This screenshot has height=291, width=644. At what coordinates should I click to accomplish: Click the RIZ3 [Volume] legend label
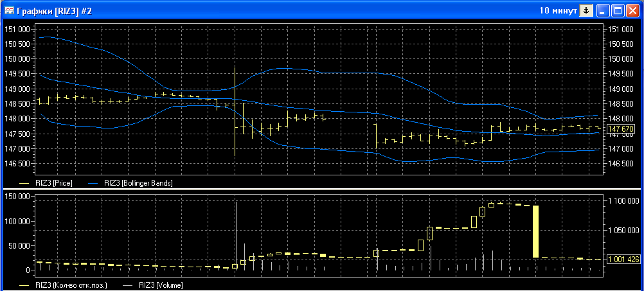point(161,284)
